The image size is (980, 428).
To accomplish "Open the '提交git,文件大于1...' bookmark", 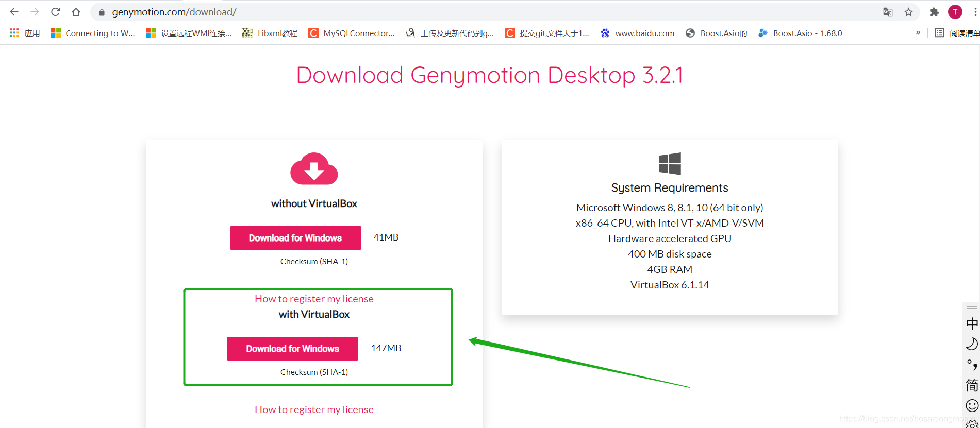I will coord(547,33).
